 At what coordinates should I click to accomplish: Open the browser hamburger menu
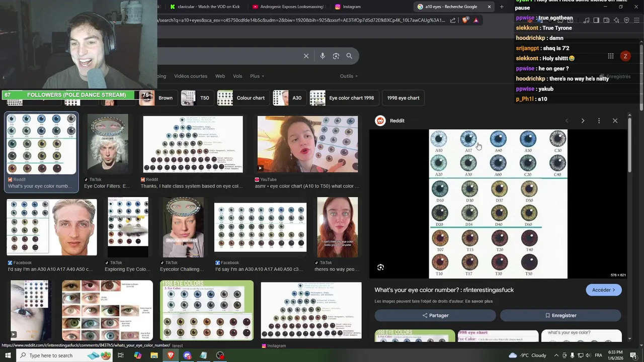coord(636,20)
